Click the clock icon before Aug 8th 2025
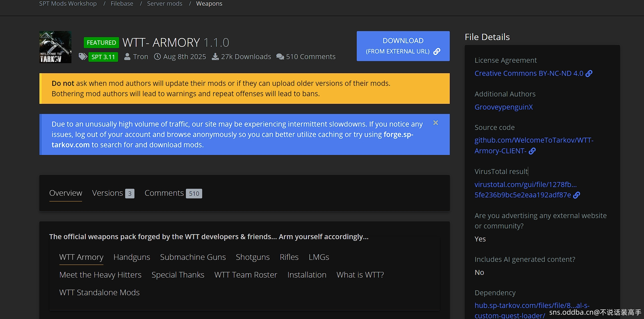The width and height of the screenshot is (644, 319). (x=157, y=57)
